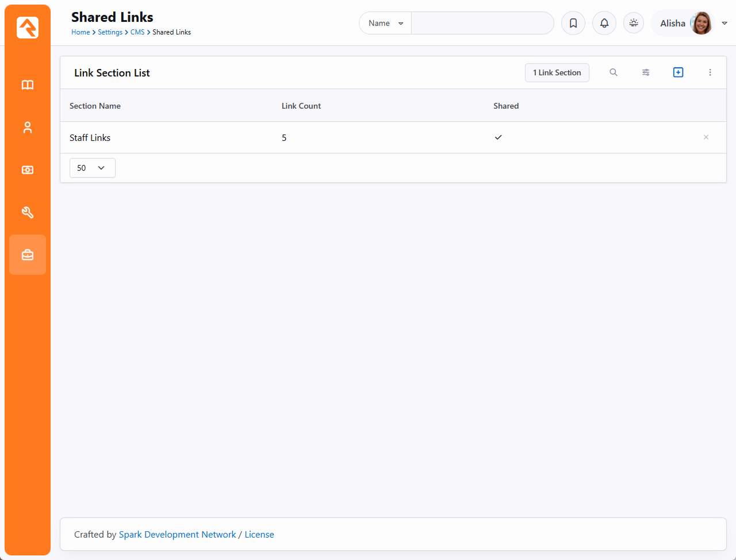This screenshot has width=736, height=560.
Task: Open the People sidebar section
Action: click(x=28, y=128)
